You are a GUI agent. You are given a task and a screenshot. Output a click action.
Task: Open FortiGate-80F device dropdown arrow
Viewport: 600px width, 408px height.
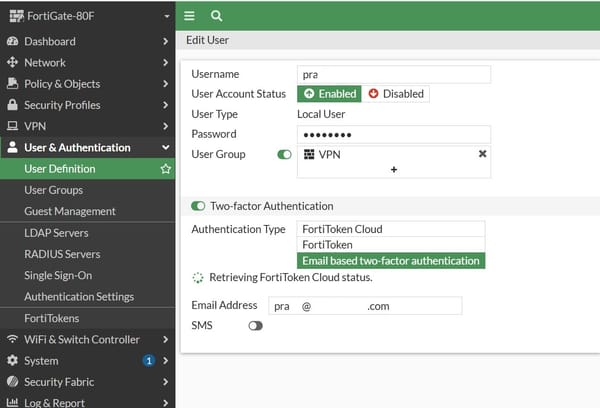click(x=167, y=16)
